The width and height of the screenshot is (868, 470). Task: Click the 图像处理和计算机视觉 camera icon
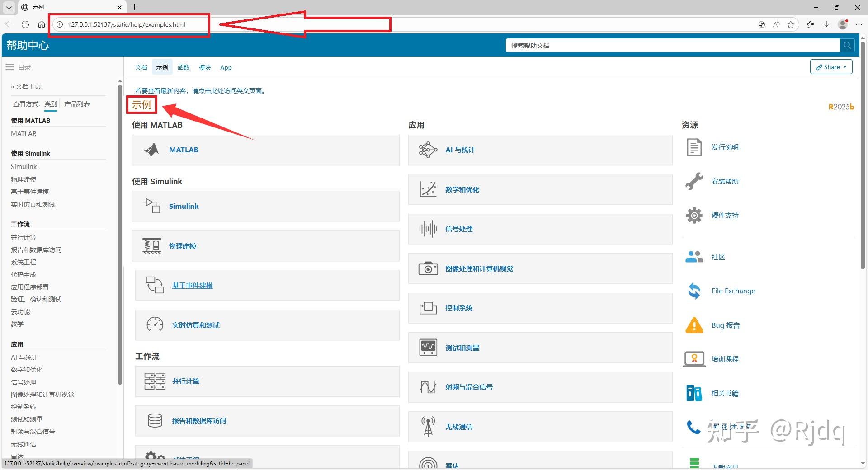click(x=428, y=268)
